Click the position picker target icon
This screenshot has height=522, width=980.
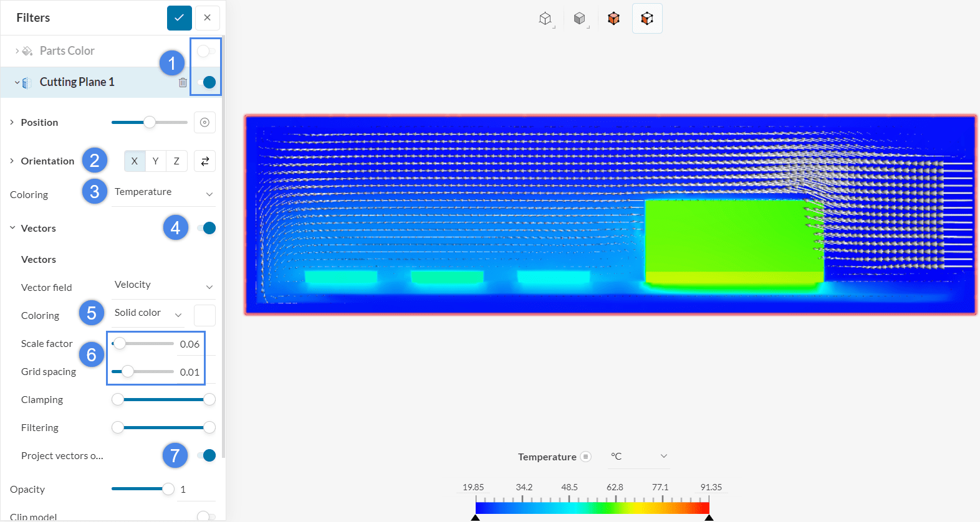[x=204, y=123]
